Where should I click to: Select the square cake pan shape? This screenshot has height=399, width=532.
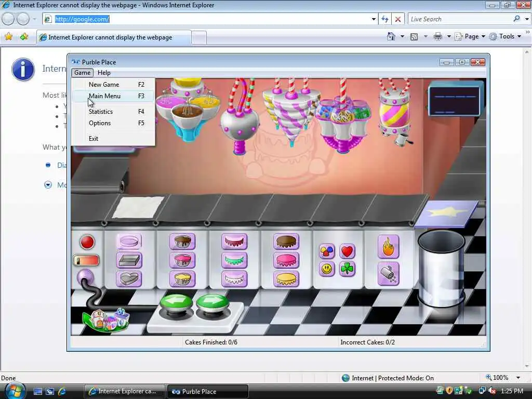coord(129,261)
